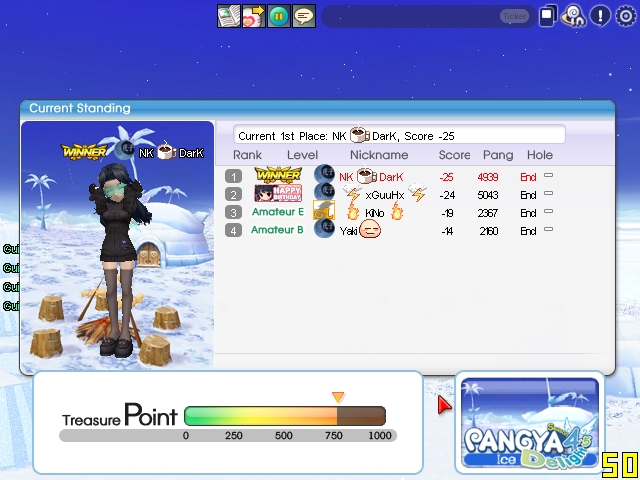The width and height of the screenshot is (640, 480).
Task: Click the Pangya Ice Delight course thumbnail
Action: (530, 423)
